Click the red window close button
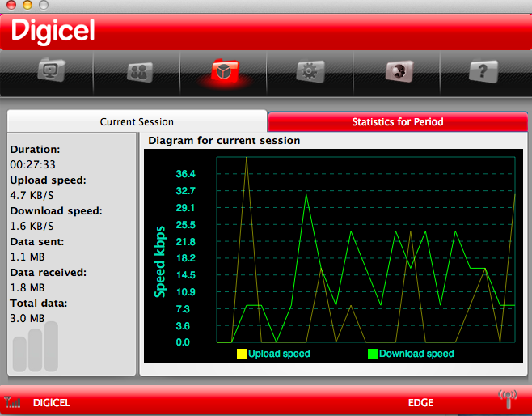 [x=11, y=5]
